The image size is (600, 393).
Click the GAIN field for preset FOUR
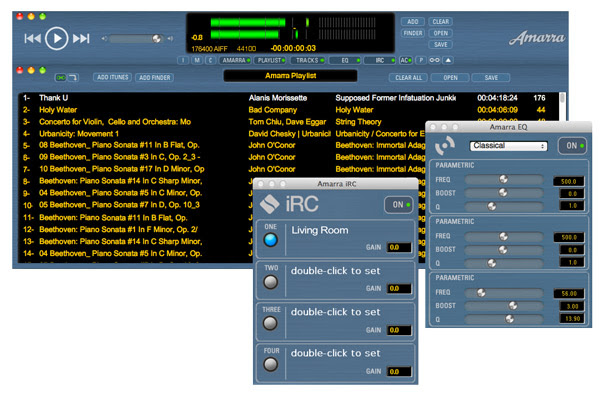(x=399, y=372)
